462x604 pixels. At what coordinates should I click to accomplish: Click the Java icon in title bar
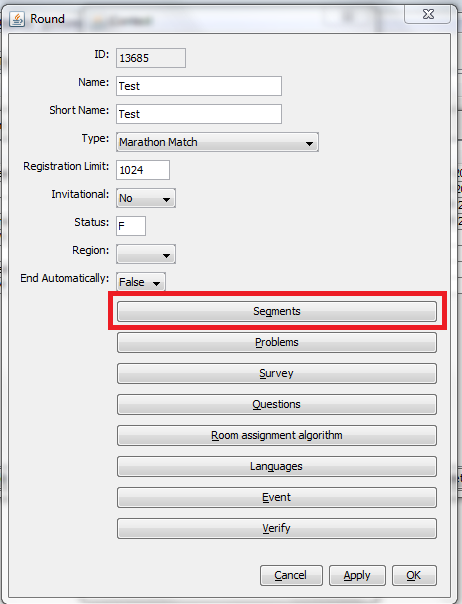17,19
